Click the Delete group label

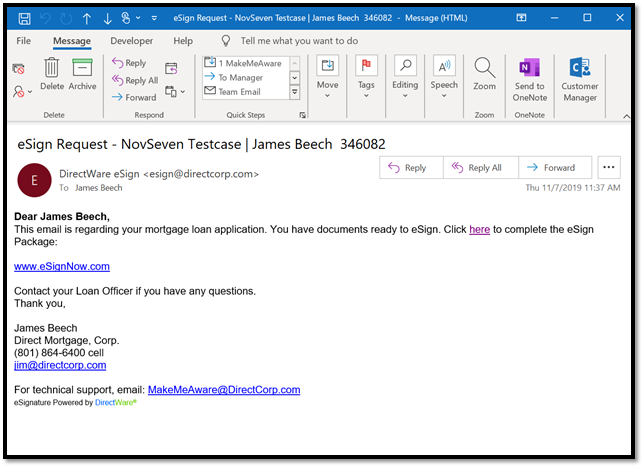point(54,115)
